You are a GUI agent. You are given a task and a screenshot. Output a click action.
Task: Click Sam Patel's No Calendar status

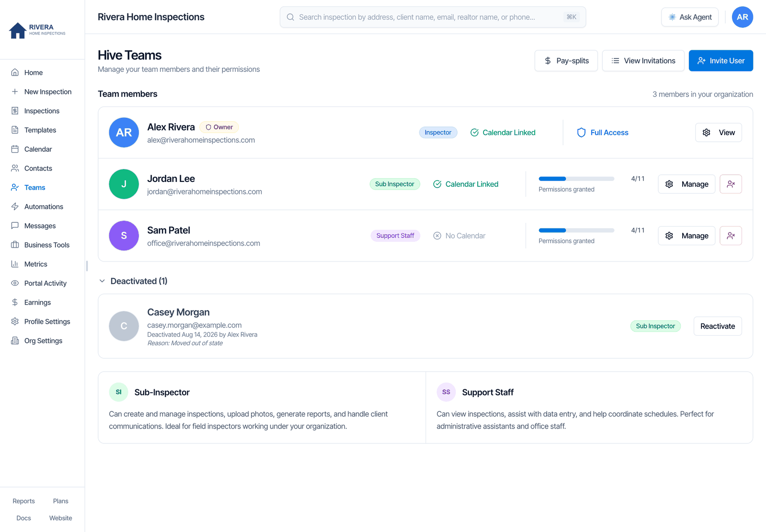(460, 236)
